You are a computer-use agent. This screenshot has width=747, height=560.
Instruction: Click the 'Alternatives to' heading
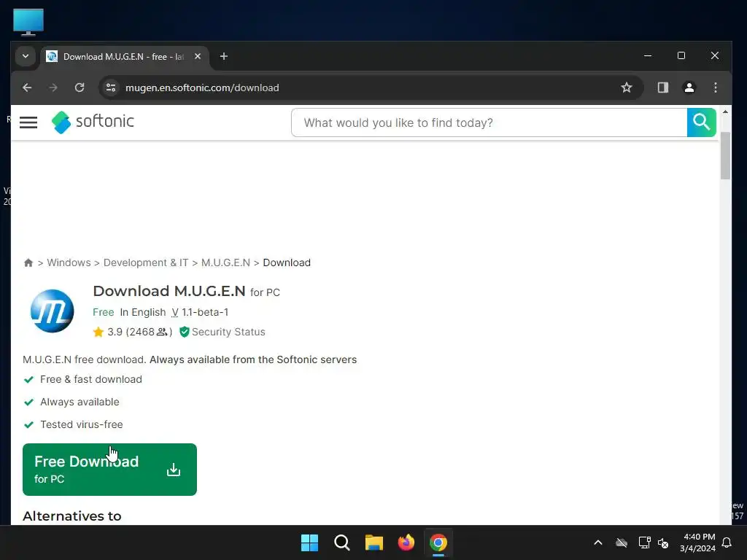(x=72, y=516)
